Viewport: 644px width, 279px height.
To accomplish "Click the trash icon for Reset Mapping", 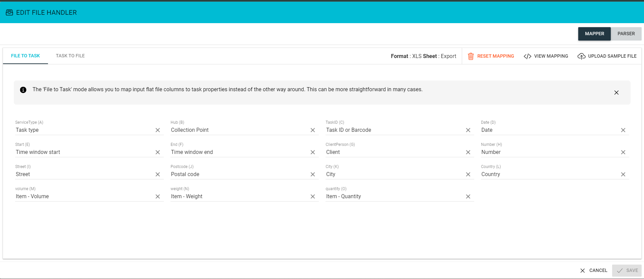I will pos(471,56).
